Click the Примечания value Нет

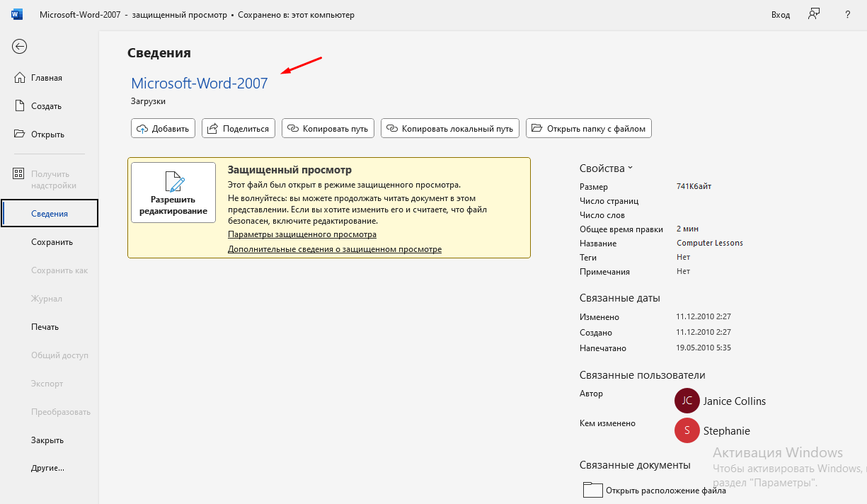point(683,271)
